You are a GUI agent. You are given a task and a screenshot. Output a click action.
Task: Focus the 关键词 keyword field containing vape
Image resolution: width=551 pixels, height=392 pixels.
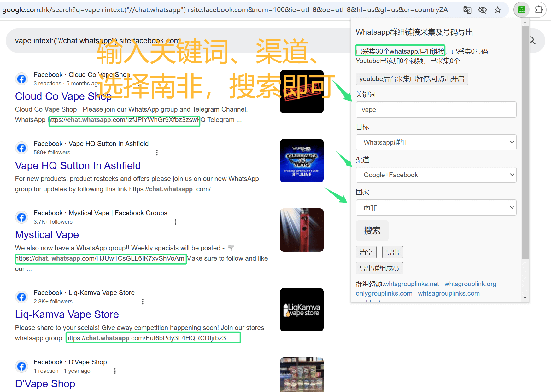(x=436, y=110)
